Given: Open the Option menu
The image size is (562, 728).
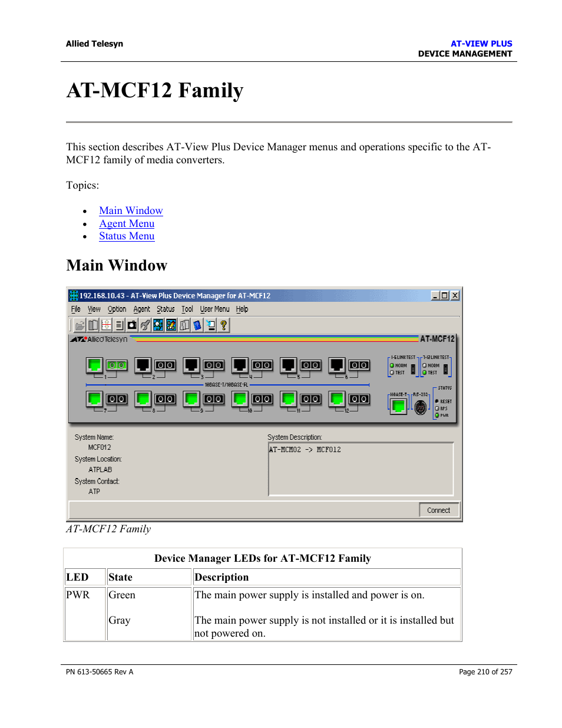Looking at the screenshot, I should pyautogui.click(x=117, y=309).
